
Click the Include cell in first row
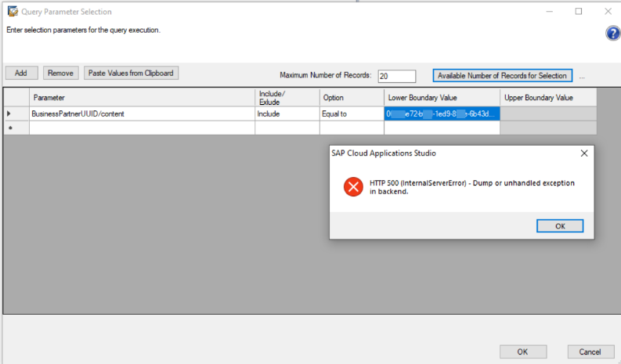287,114
